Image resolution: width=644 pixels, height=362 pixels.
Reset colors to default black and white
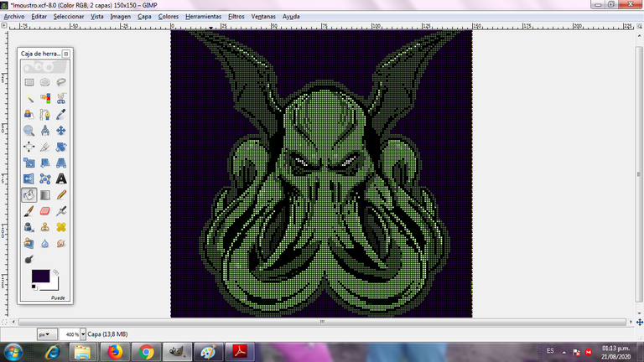pyautogui.click(x=34, y=287)
